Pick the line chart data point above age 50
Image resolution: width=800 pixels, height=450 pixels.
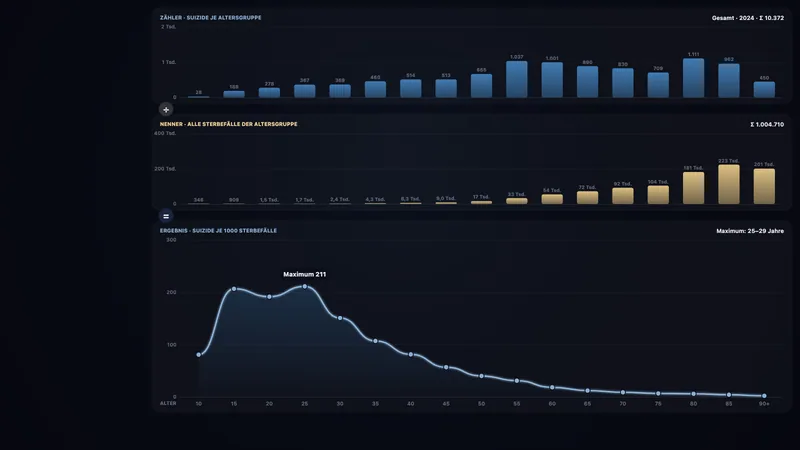point(481,376)
